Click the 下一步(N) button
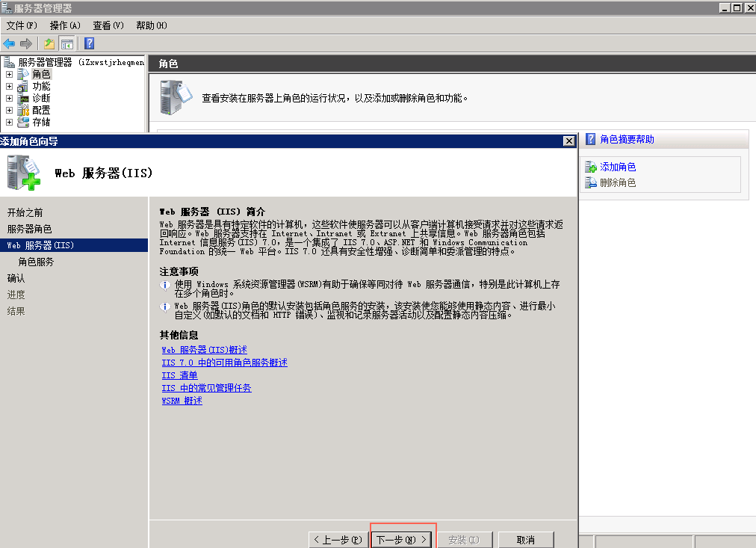This screenshot has width=756, height=548. [x=401, y=540]
